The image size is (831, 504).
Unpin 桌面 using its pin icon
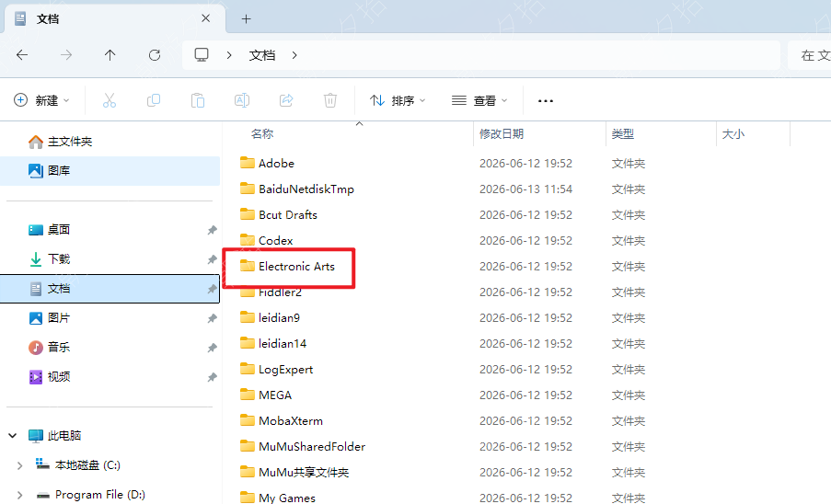[212, 230]
